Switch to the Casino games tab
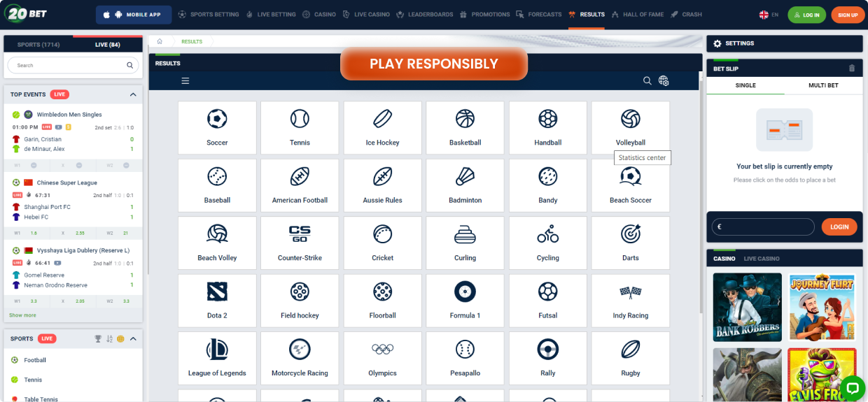Screen dimensions: 868x402 click(724, 259)
